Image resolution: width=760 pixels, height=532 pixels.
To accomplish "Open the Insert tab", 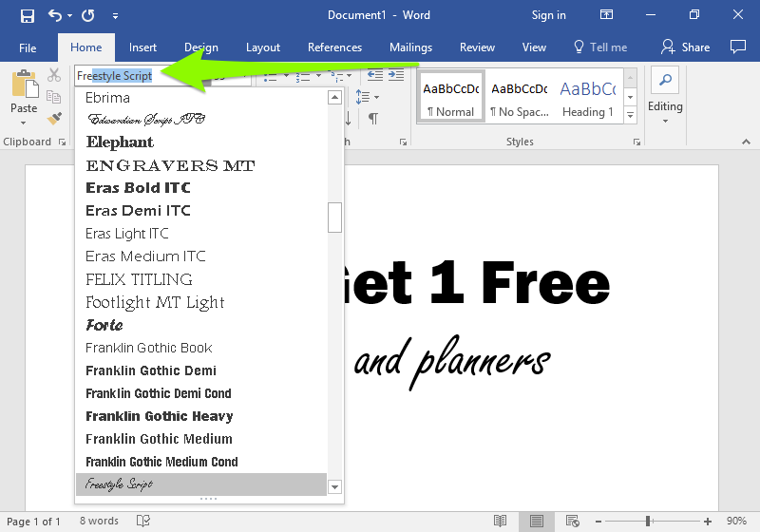I will [142, 47].
